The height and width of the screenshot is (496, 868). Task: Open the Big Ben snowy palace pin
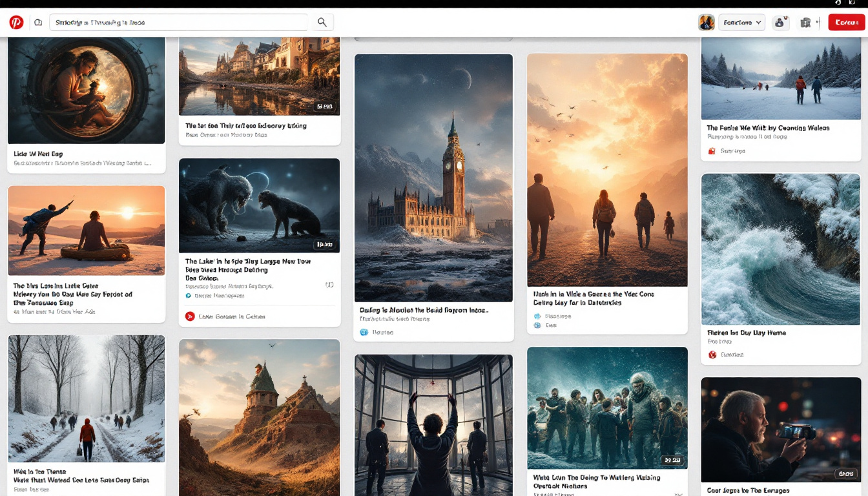click(433, 178)
